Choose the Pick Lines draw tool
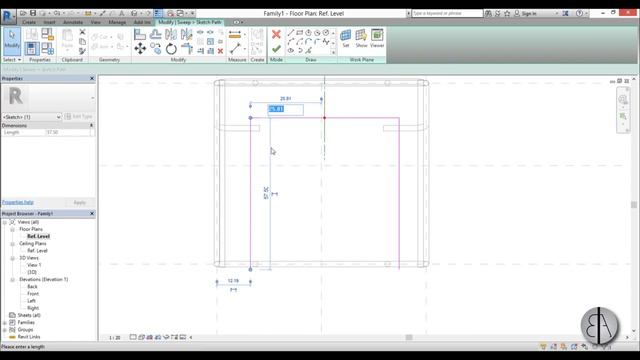The width and height of the screenshot is (640, 360). point(308,51)
